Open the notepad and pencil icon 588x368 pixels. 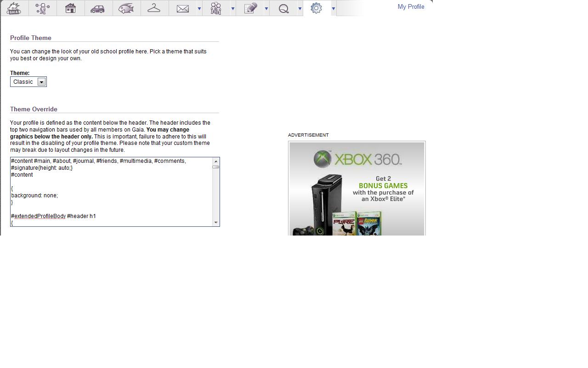[x=250, y=8]
